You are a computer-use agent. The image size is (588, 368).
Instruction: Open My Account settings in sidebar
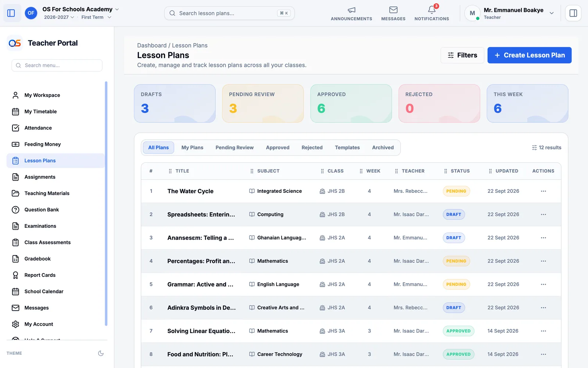tap(56, 324)
